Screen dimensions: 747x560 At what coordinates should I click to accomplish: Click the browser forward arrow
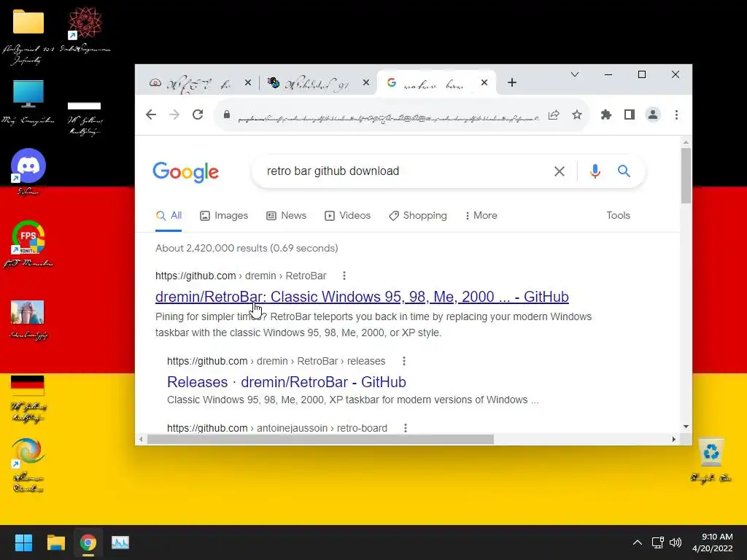[174, 114]
